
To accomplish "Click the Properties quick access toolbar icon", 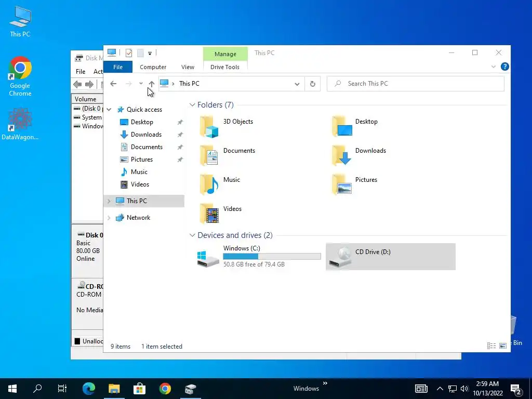I will pos(129,52).
